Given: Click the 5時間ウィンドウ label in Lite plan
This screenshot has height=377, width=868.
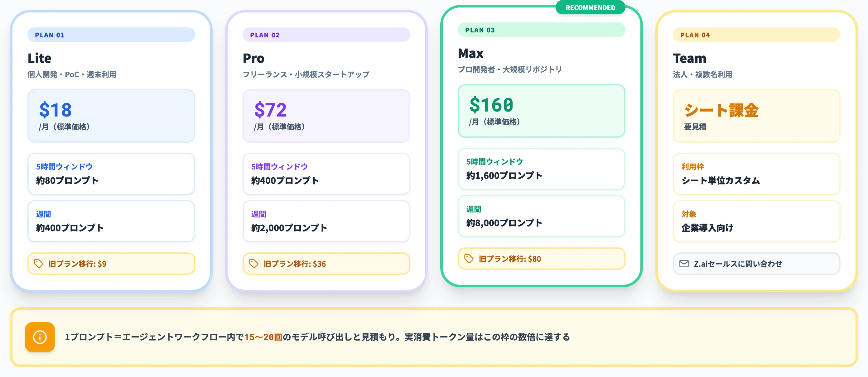Looking at the screenshot, I should click(x=64, y=167).
